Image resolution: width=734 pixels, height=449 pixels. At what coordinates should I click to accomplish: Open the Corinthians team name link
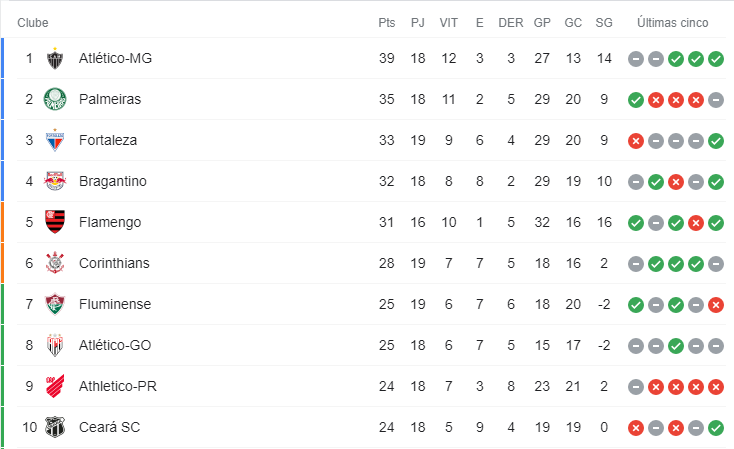tap(114, 263)
